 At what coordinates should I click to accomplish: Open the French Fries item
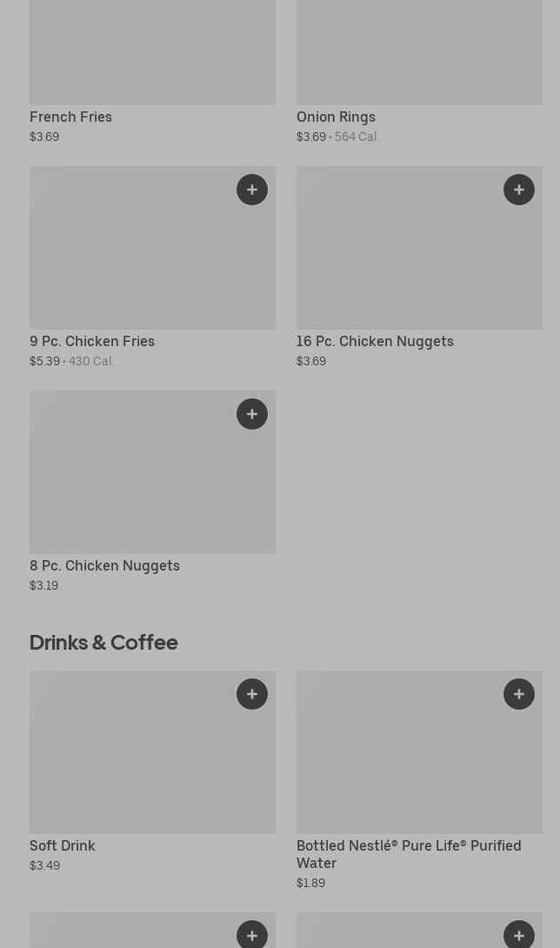pyautogui.click(x=71, y=117)
